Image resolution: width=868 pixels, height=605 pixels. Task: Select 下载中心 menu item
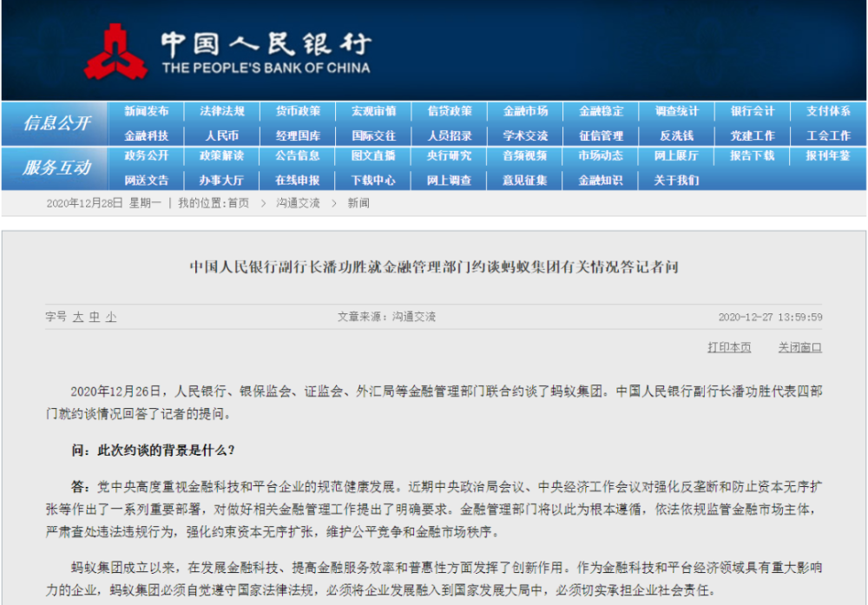(373, 180)
